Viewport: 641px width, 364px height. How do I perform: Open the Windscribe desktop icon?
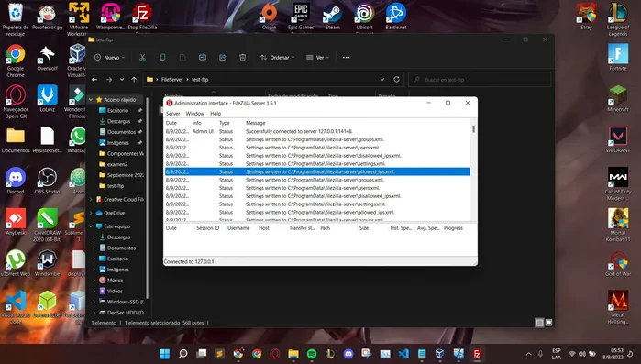[x=47, y=262]
